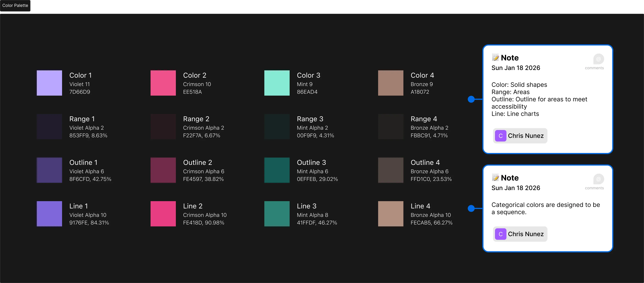The width and height of the screenshot is (644, 283).
Task: Click value '00F9F9, 4.31%'
Action: (315, 136)
